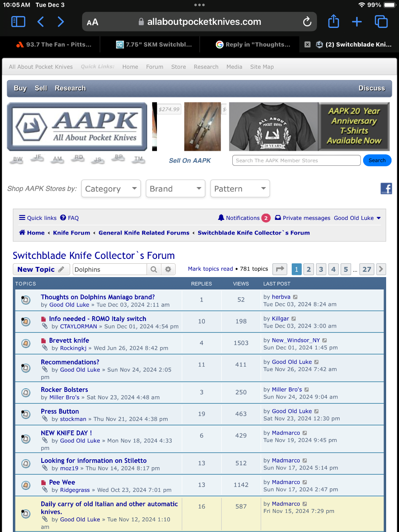Open Info needed - ROMO Italy switch topic
The height and width of the screenshot is (532, 399).
pyautogui.click(x=98, y=319)
